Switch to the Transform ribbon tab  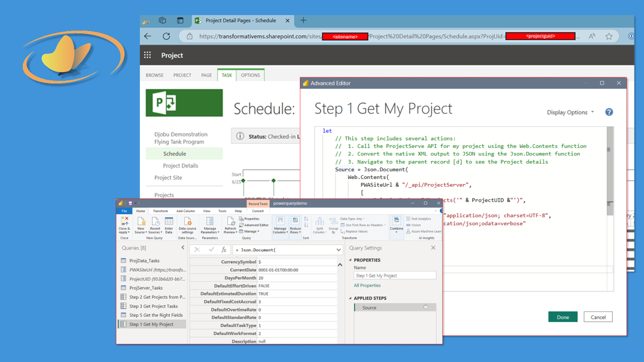pos(160,211)
